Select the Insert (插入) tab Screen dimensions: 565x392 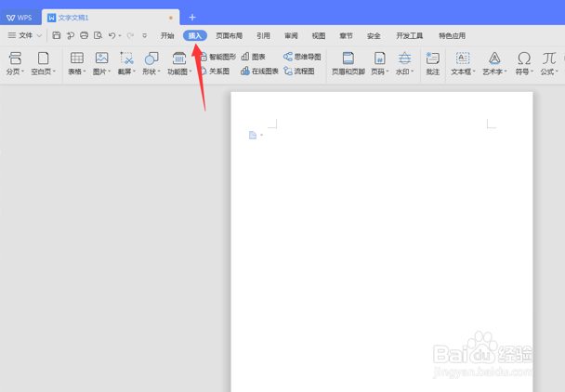195,35
